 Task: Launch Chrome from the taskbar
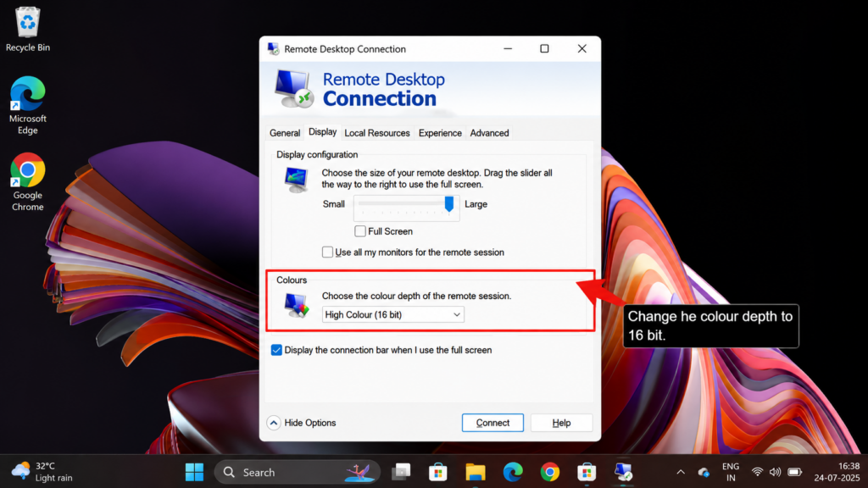549,472
